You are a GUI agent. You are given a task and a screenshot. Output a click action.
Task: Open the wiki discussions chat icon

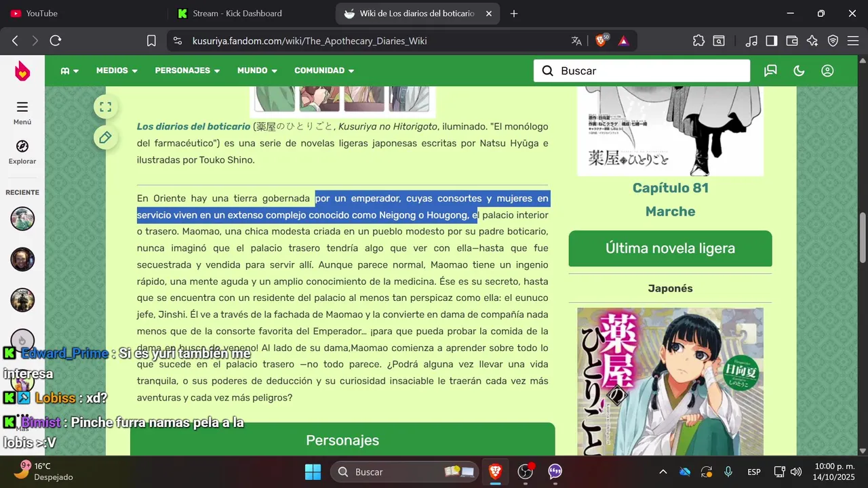click(770, 70)
